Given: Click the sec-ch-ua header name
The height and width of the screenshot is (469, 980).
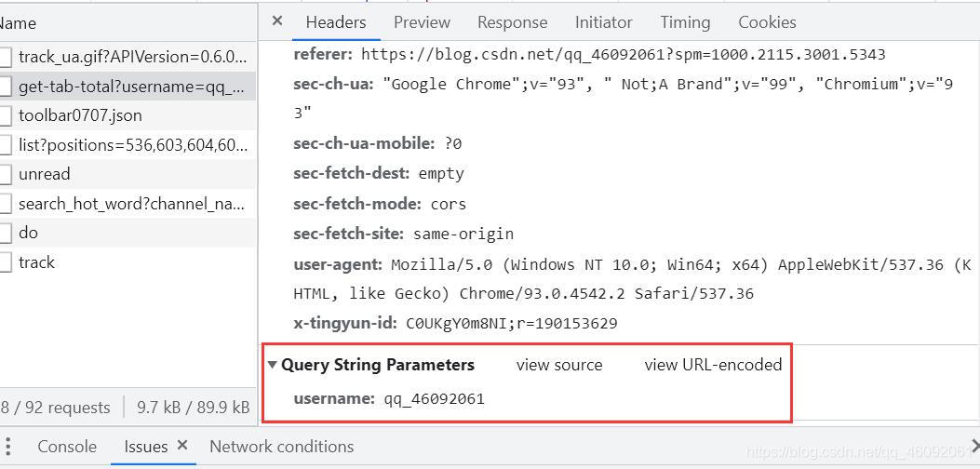Looking at the screenshot, I should click(332, 84).
